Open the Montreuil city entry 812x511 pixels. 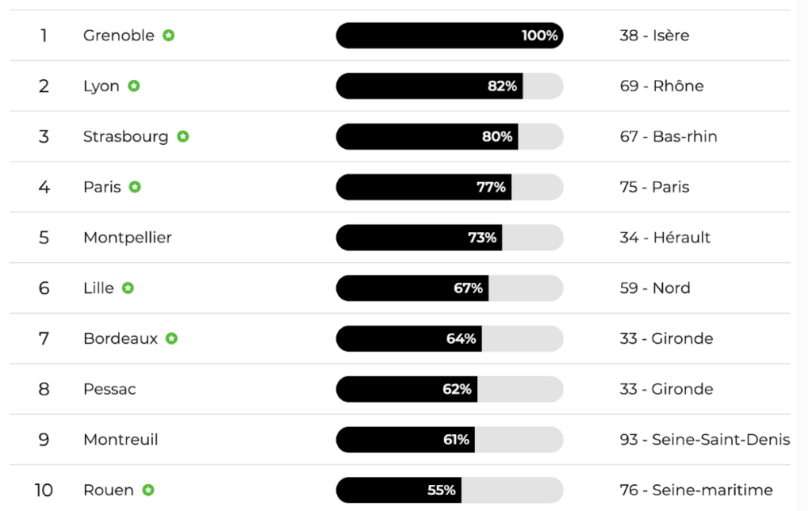tap(121, 440)
